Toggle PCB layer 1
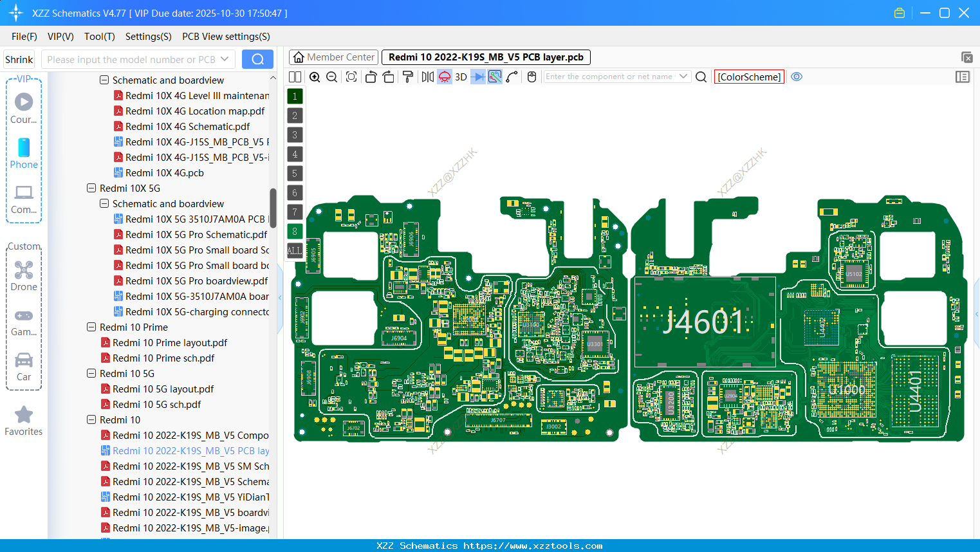Image resolution: width=980 pixels, height=552 pixels. click(x=295, y=97)
